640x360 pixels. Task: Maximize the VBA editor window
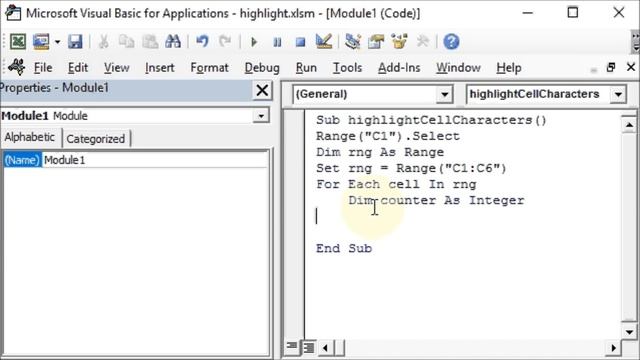pyautogui.click(x=573, y=13)
